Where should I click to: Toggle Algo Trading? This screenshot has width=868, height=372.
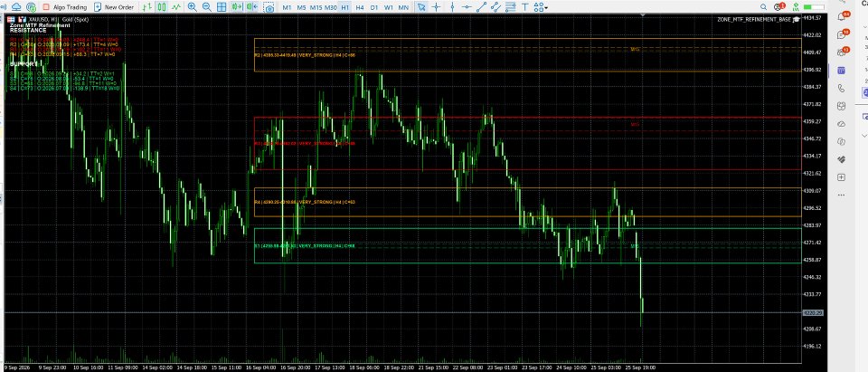65,7
